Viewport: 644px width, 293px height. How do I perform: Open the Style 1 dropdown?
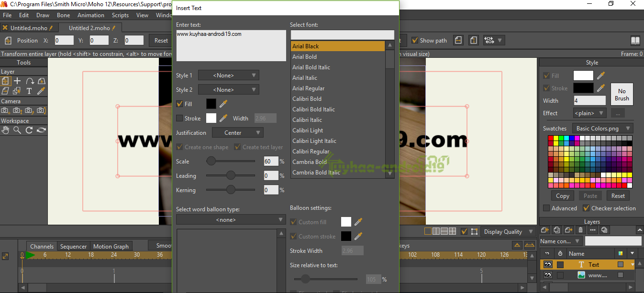229,75
